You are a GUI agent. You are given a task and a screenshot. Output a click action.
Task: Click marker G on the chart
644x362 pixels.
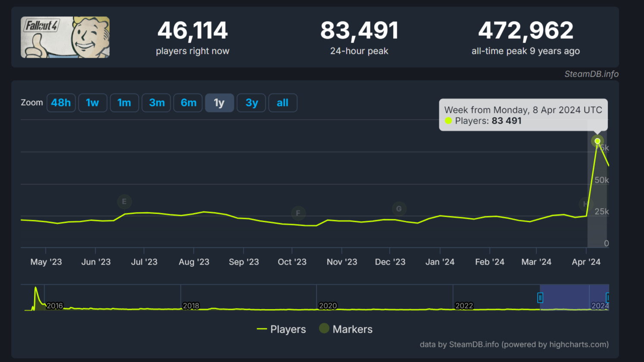(x=399, y=209)
